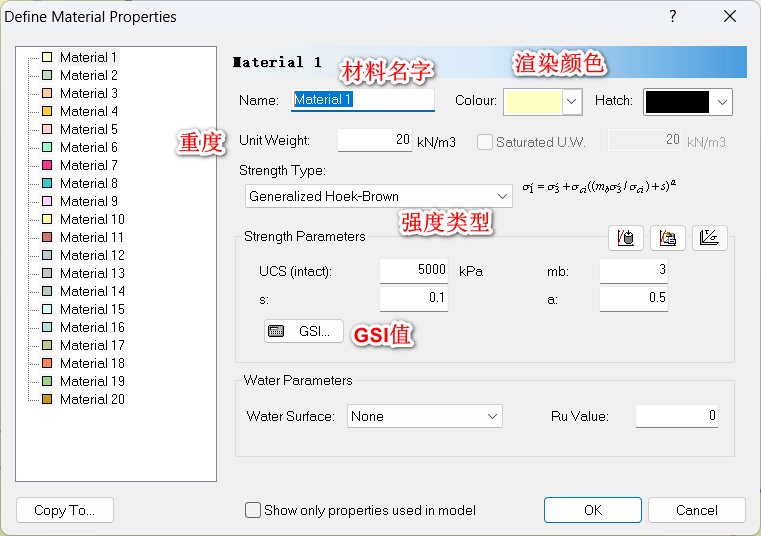Select Material 8 cyan swatch icon in list

[x=47, y=183]
